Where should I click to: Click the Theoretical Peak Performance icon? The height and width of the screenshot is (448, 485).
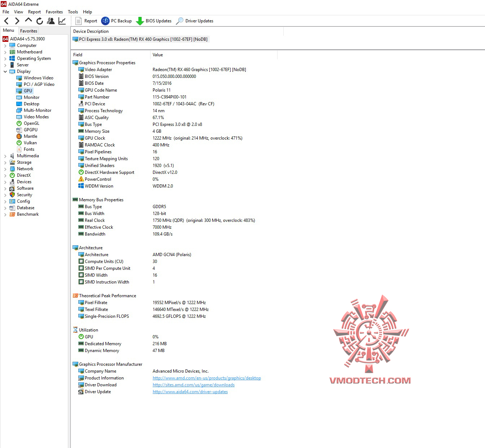coord(75,296)
